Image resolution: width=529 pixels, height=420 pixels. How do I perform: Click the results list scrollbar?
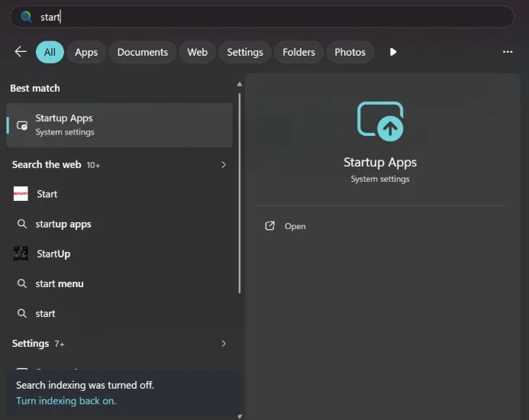240,192
